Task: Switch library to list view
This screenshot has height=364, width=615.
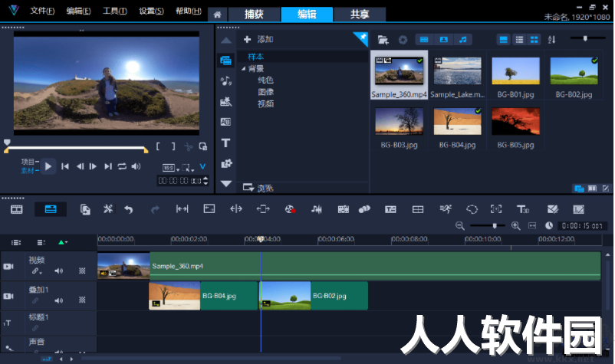Action: pos(519,40)
